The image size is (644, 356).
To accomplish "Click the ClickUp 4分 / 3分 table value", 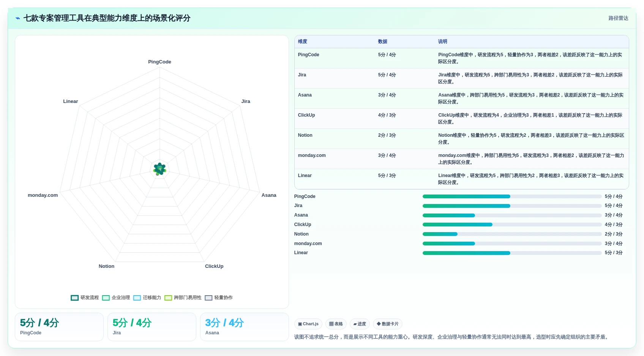I will coord(387,115).
